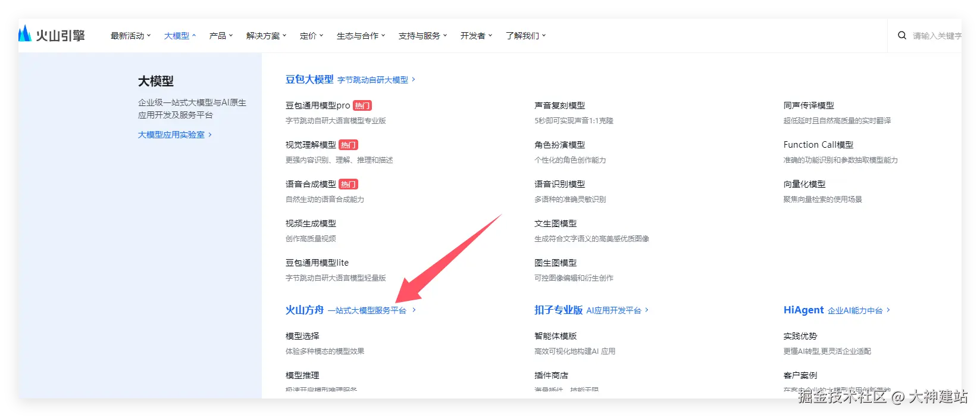Click the 热门 badge beside 语音合成模型
This screenshot has height=417, width=980.
(x=348, y=184)
